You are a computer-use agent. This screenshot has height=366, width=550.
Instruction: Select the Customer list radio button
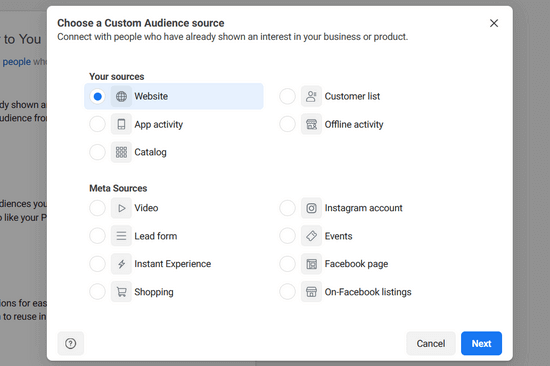[x=287, y=96]
